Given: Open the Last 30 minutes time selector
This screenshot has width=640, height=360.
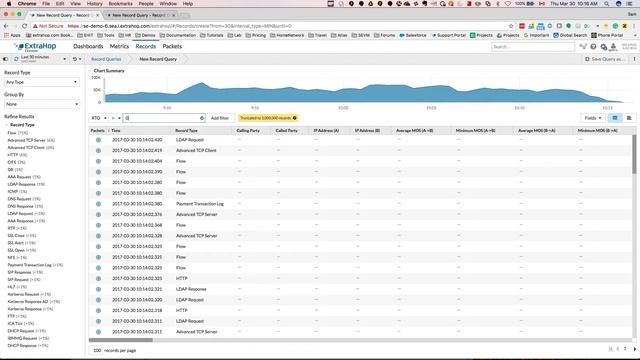Looking at the screenshot, I should click(40, 59).
